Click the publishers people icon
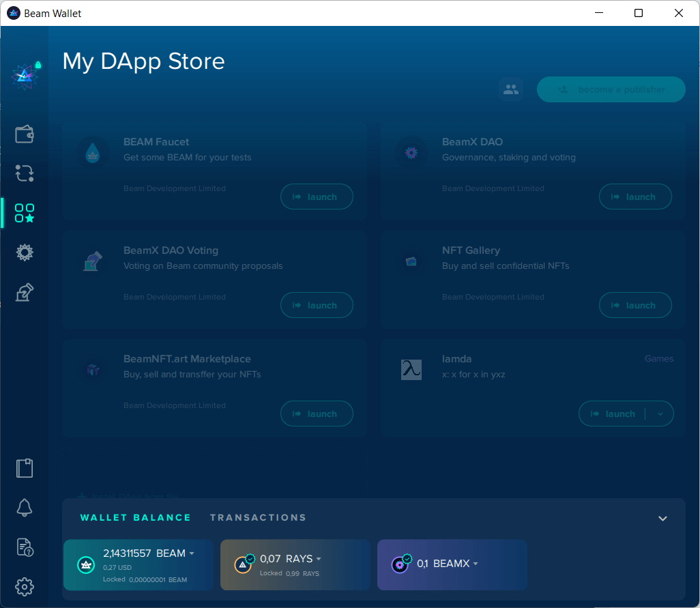This screenshot has width=700, height=608. point(510,89)
